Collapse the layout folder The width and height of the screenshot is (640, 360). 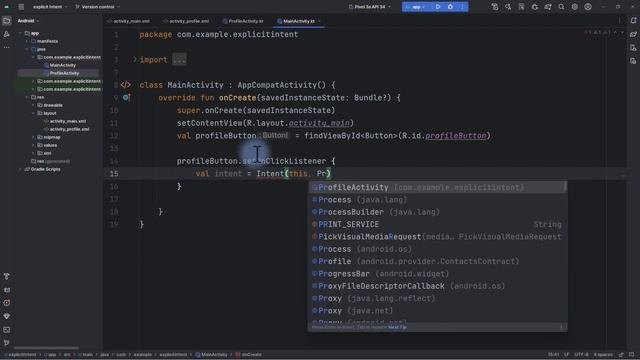(33, 113)
